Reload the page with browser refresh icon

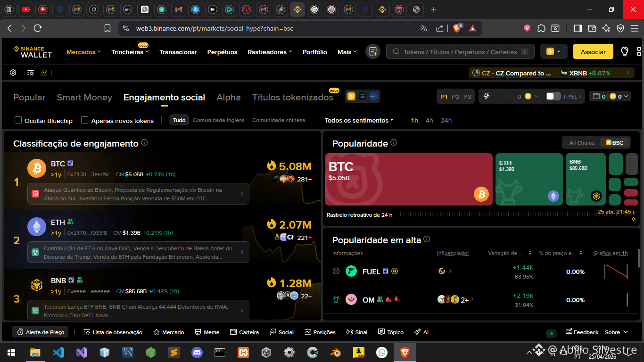(x=38, y=28)
